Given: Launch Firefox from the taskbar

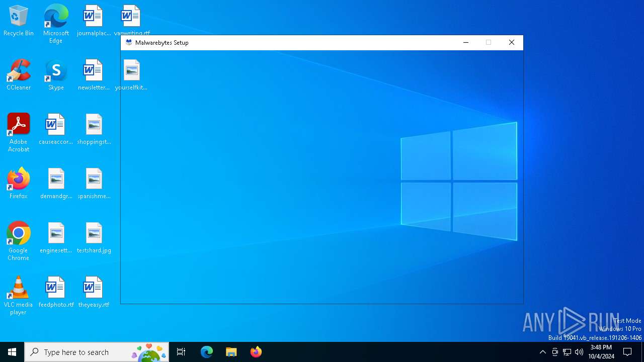Looking at the screenshot, I should (x=256, y=352).
